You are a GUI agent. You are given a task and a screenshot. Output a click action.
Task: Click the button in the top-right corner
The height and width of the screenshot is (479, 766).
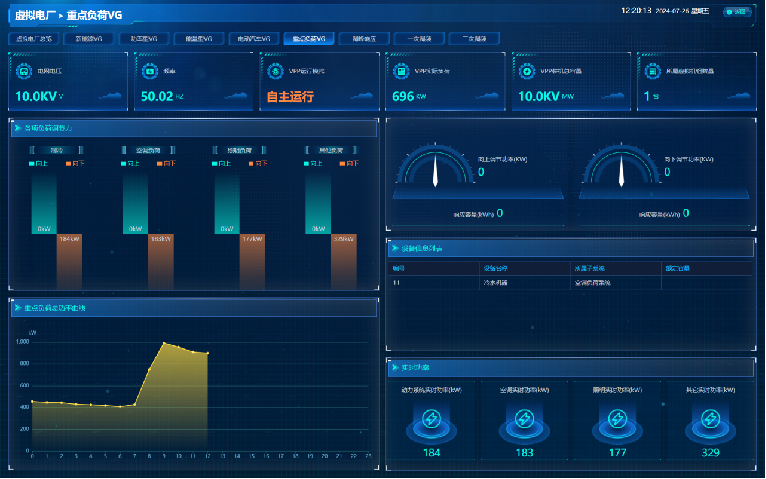pos(738,12)
